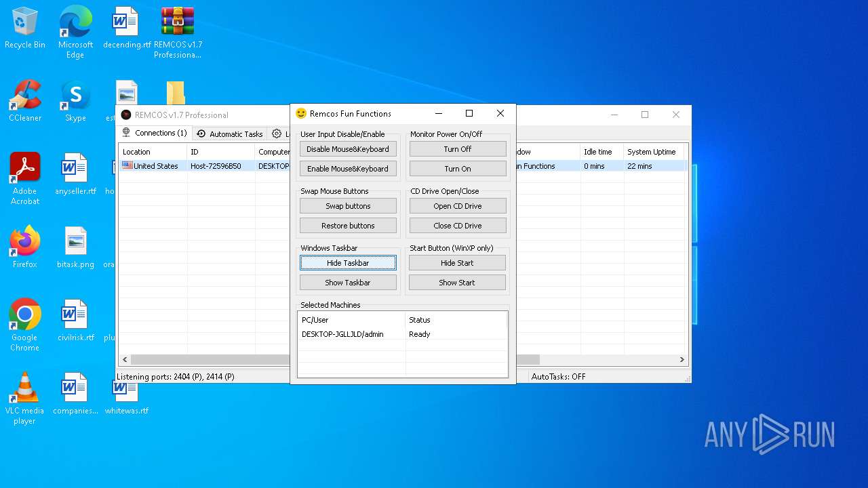This screenshot has width=868, height=488.
Task: Click AutoTasks: OFF in status bar
Action: coord(558,376)
